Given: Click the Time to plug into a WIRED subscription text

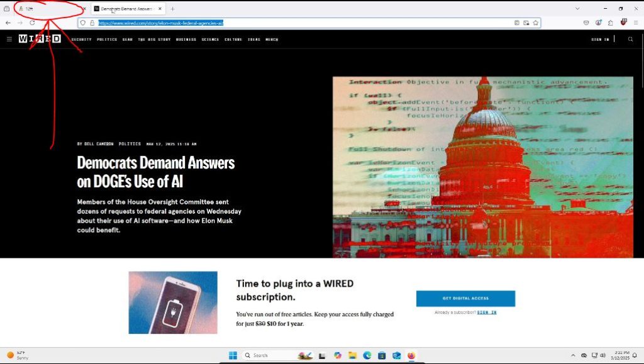Looking at the screenshot, I should [x=295, y=290].
